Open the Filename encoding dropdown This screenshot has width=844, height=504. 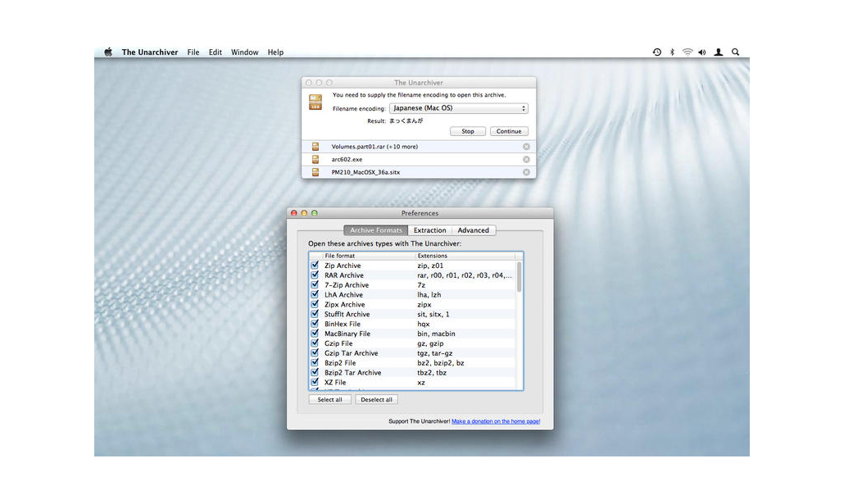tap(458, 108)
